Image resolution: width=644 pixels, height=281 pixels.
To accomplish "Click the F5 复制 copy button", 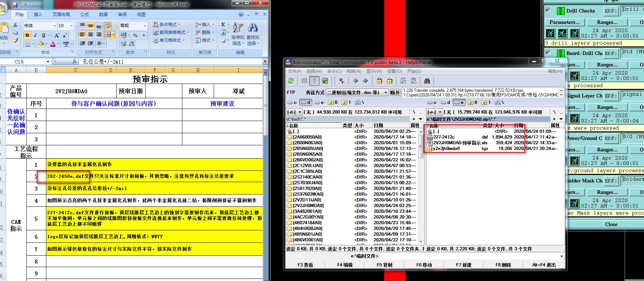I will pos(384,265).
